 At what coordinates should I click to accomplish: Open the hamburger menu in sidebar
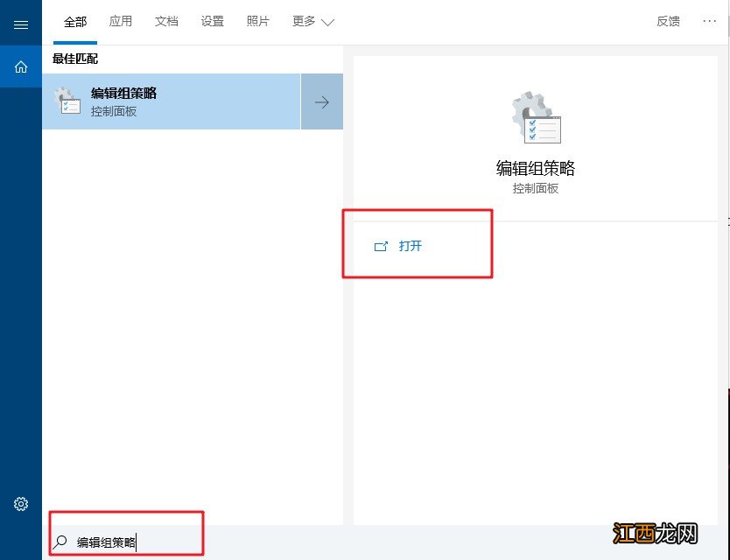tap(21, 24)
